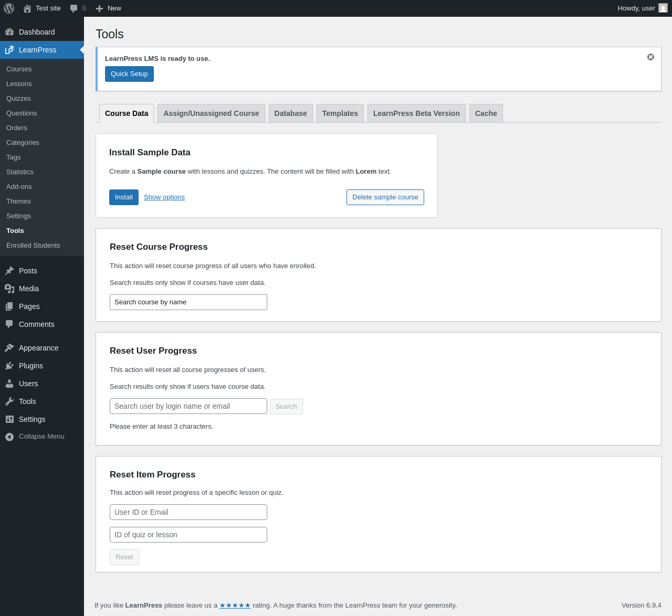The image size is (672, 616).
Task: Click the home icon beside Test site
Action: click(x=27, y=8)
